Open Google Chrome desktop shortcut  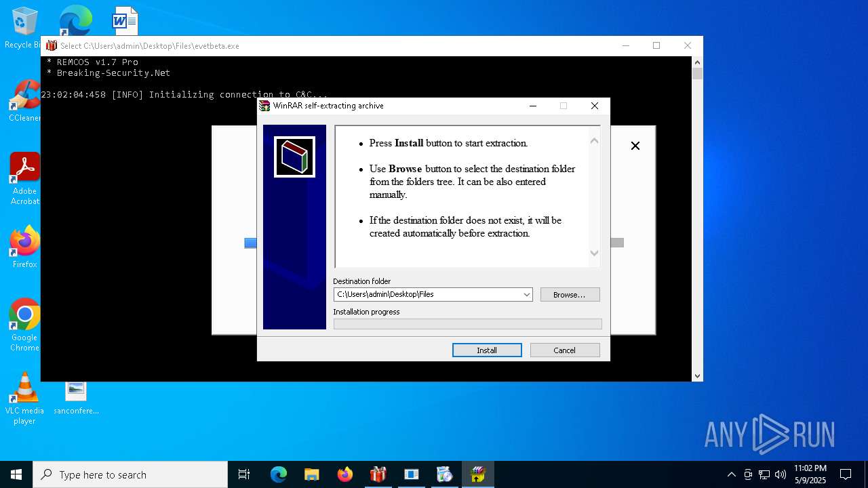pos(24,325)
